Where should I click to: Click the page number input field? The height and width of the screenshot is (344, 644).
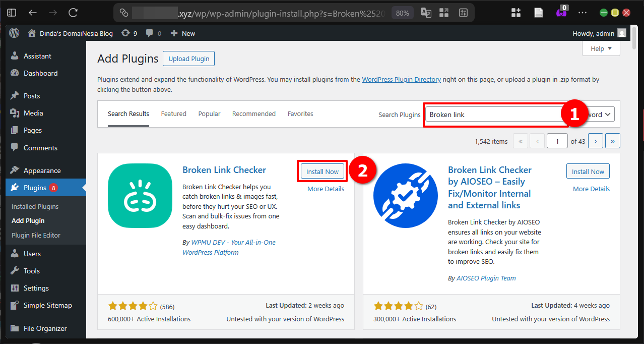557,141
